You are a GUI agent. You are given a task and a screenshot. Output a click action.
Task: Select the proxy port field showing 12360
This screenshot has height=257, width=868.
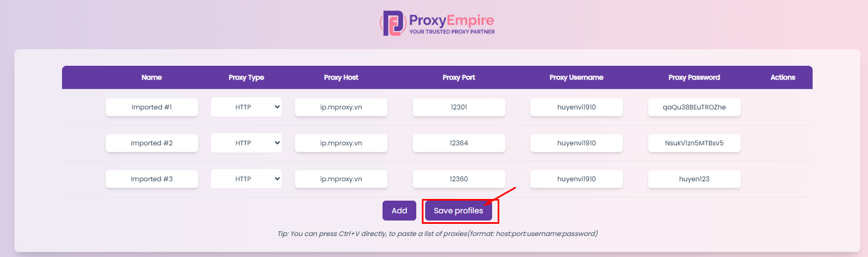[x=459, y=179]
